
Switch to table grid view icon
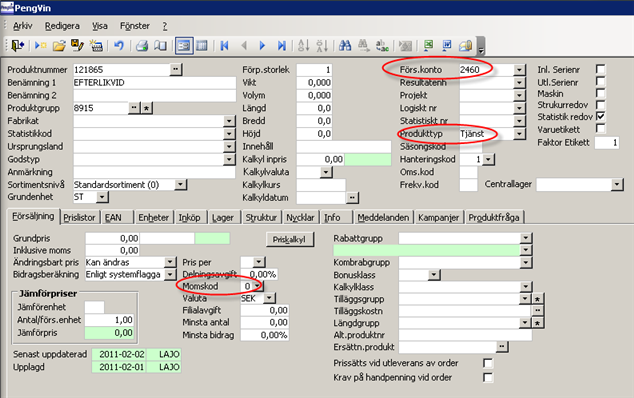201,46
